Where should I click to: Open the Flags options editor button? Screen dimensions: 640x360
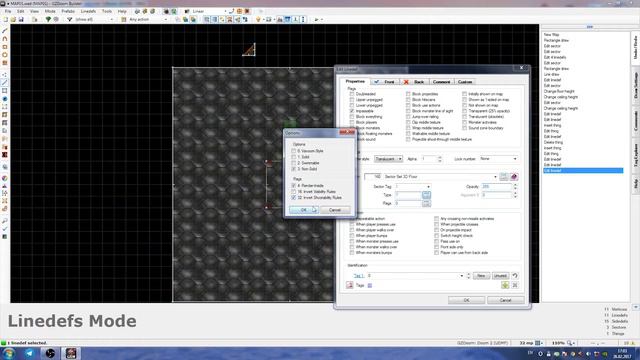(426, 203)
